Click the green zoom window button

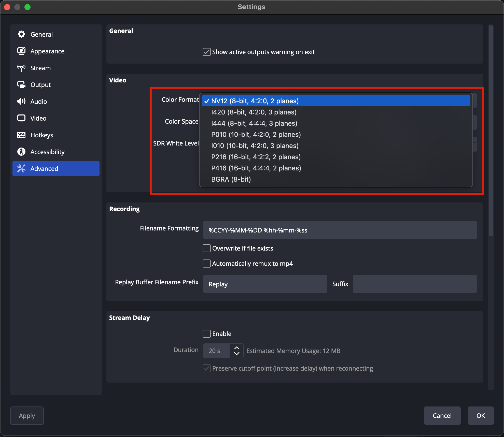pyautogui.click(x=27, y=7)
